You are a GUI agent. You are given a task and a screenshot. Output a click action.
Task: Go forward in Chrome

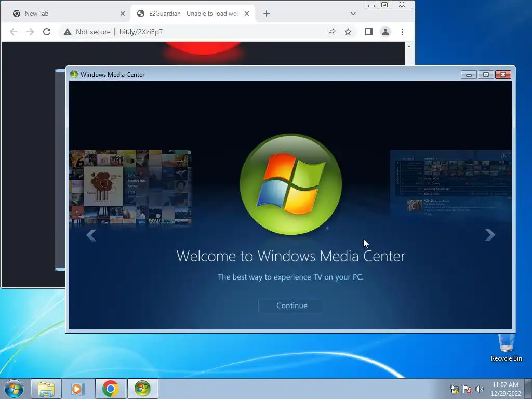point(30,32)
